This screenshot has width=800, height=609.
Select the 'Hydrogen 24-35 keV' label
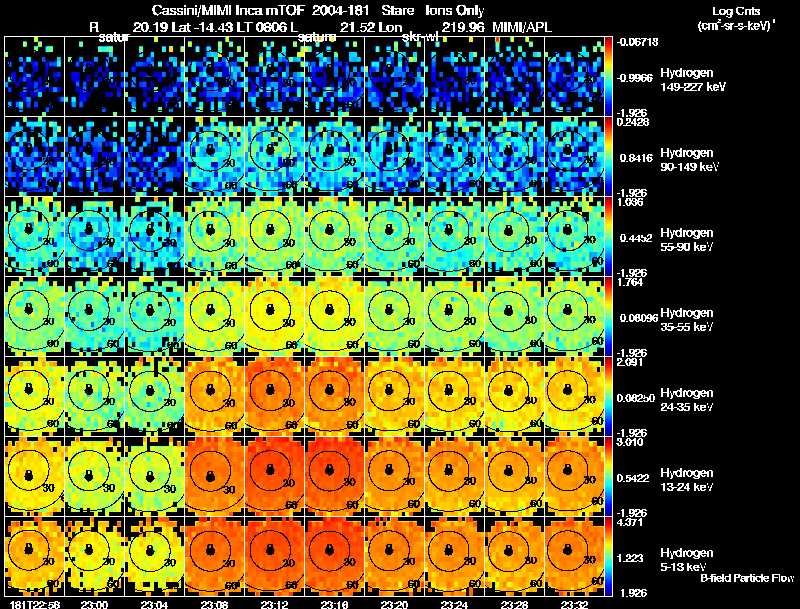point(687,400)
